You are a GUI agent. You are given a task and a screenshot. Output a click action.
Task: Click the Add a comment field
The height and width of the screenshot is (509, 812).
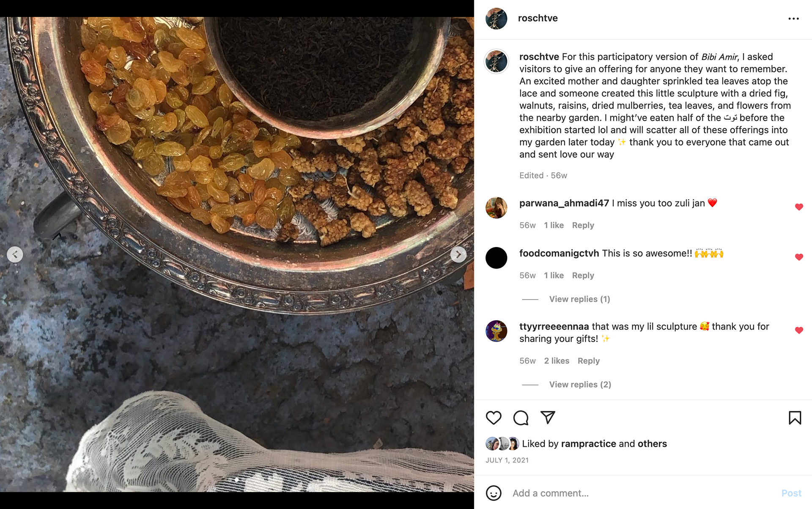[x=634, y=493]
